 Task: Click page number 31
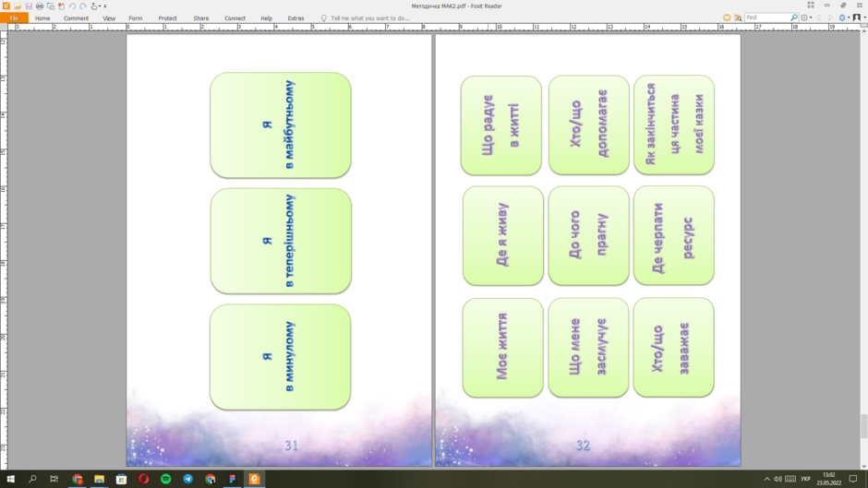point(292,446)
